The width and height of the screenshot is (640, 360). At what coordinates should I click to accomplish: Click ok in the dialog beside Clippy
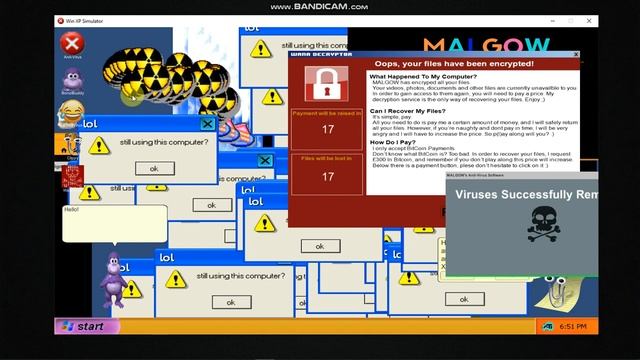(x=464, y=299)
